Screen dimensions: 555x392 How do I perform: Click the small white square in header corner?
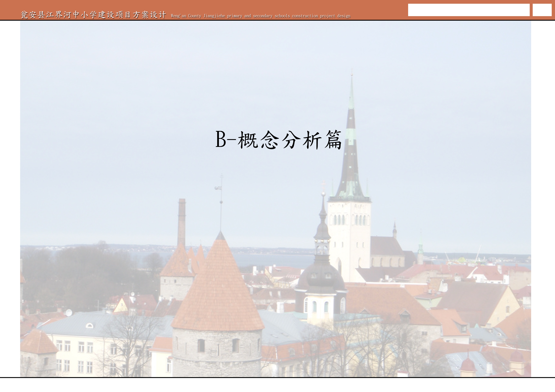click(x=542, y=10)
